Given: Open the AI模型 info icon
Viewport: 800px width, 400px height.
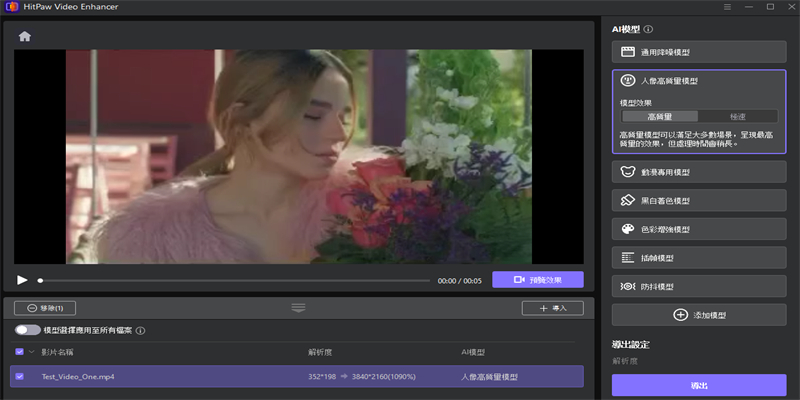Looking at the screenshot, I should [648, 30].
